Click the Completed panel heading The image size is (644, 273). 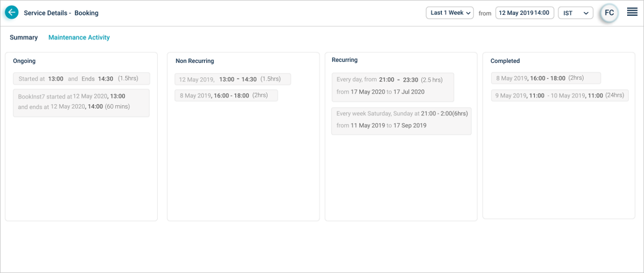(505, 61)
